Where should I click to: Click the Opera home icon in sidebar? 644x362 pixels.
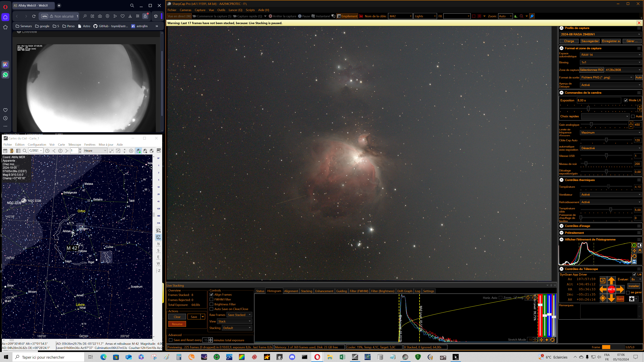pyautogui.click(x=5, y=17)
